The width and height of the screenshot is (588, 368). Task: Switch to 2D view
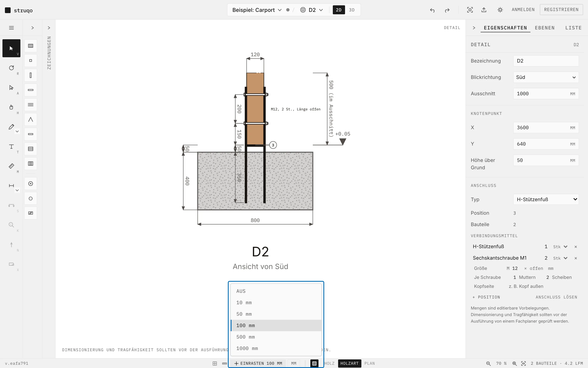339,10
